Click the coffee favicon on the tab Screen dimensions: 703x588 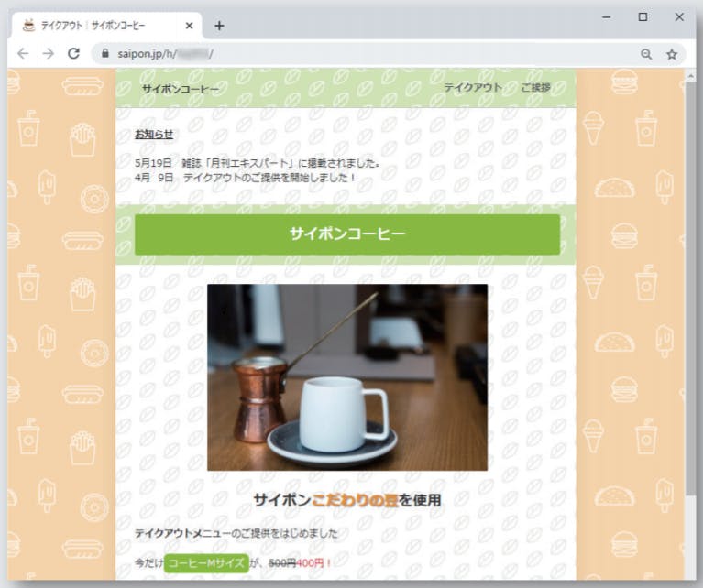[28, 26]
